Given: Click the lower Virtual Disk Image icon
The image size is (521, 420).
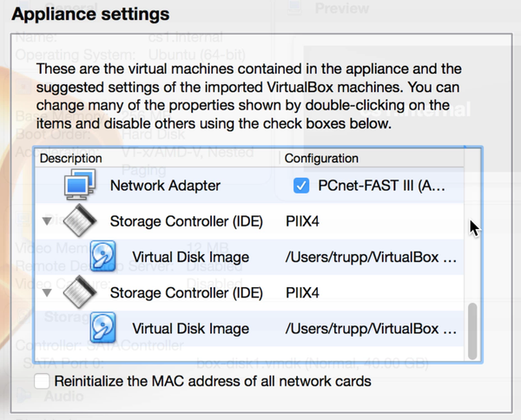Looking at the screenshot, I should pos(106,329).
